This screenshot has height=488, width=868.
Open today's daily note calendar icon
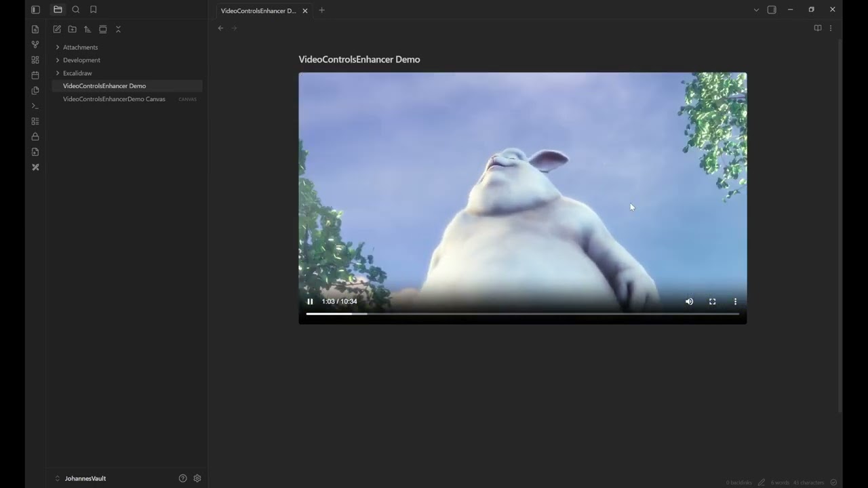click(35, 75)
